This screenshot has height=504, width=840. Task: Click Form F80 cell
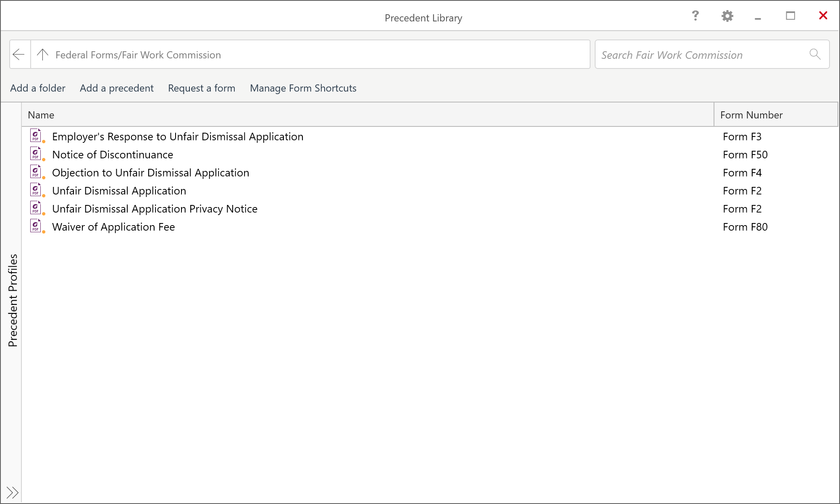point(745,227)
